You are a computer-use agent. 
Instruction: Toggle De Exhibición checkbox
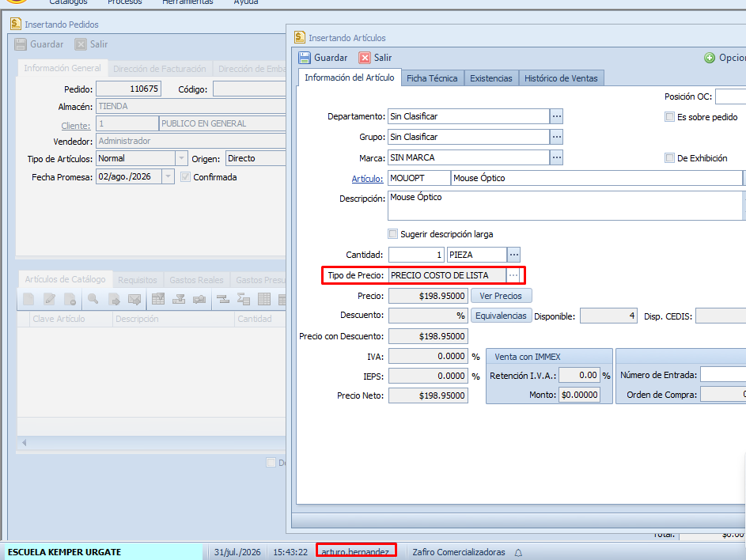tap(669, 158)
